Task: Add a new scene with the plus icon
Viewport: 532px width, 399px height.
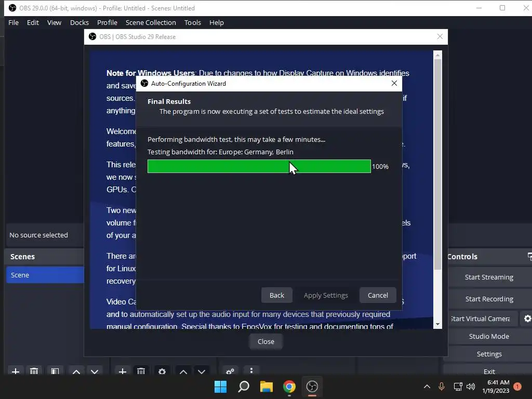Action: (x=15, y=371)
